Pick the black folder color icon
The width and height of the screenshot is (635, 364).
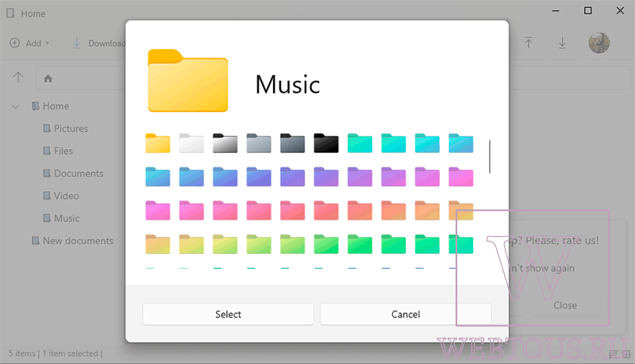[x=326, y=144]
